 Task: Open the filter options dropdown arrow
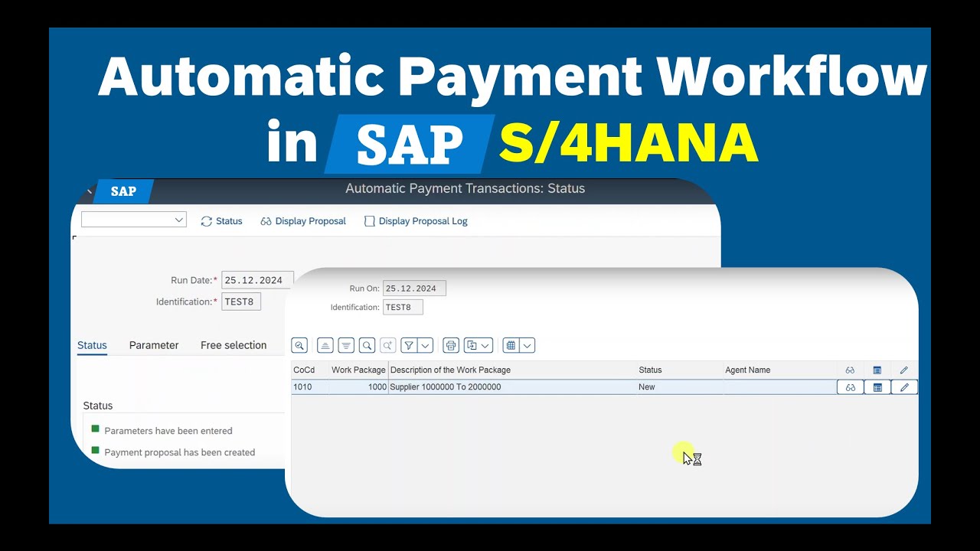click(426, 345)
